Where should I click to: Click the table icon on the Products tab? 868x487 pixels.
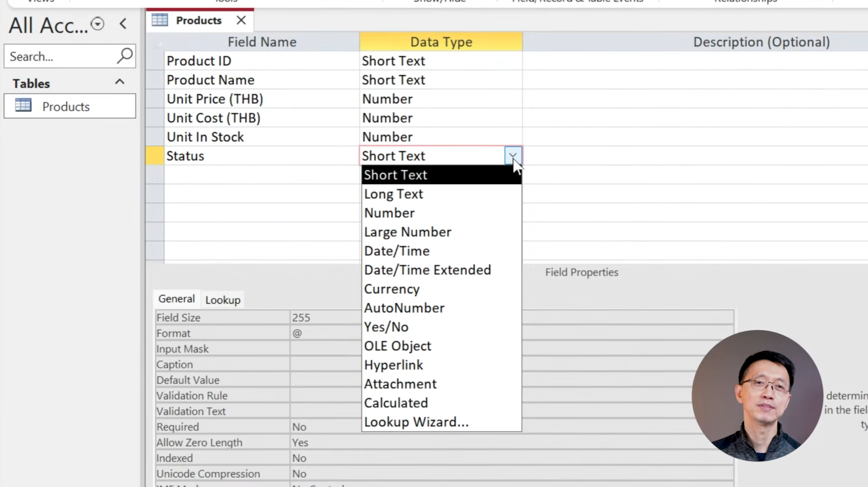pos(160,20)
